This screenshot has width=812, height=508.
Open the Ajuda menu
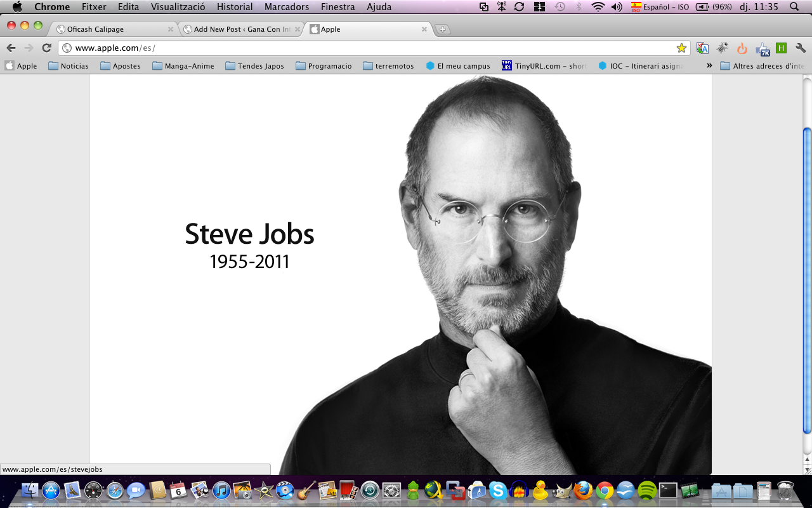[379, 7]
